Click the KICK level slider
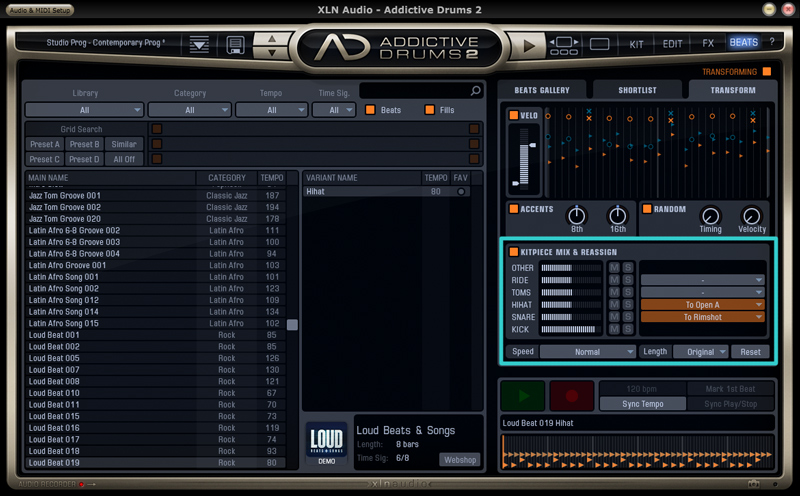This screenshot has height=496, width=800. click(571, 330)
